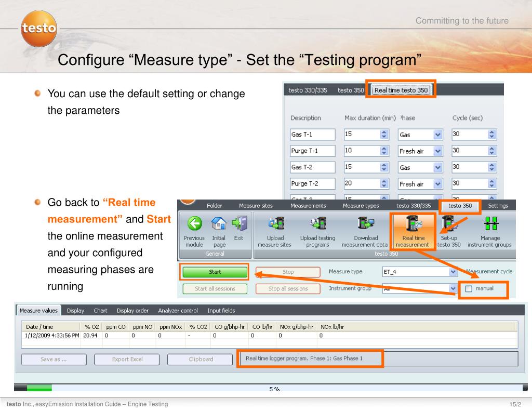Click the Clipboard button
This screenshot has width=532, height=411.
click(x=201, y=360)
